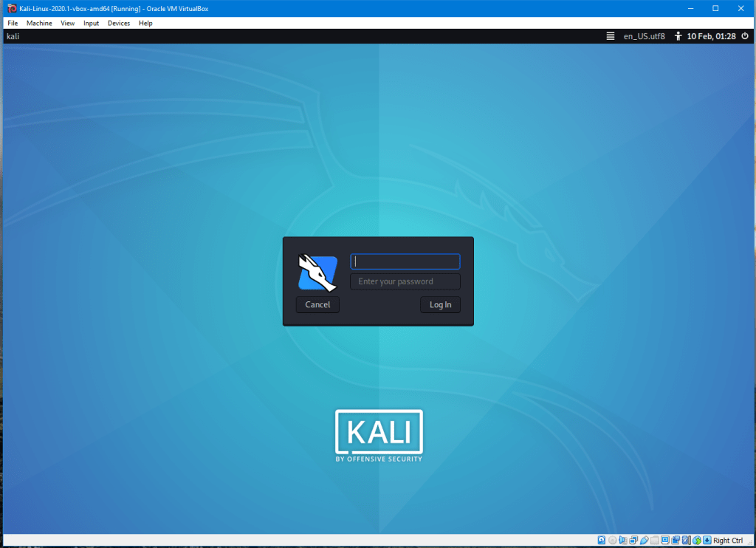This screenshot has width=756, height=548.
Task: Click the network adapter status icon
Action: tap(633, 541)
